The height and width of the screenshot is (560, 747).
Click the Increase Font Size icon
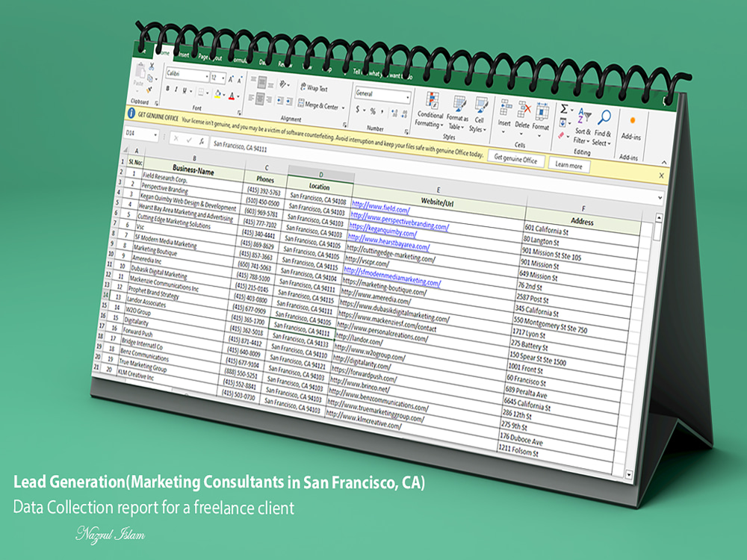coord(231,80)
